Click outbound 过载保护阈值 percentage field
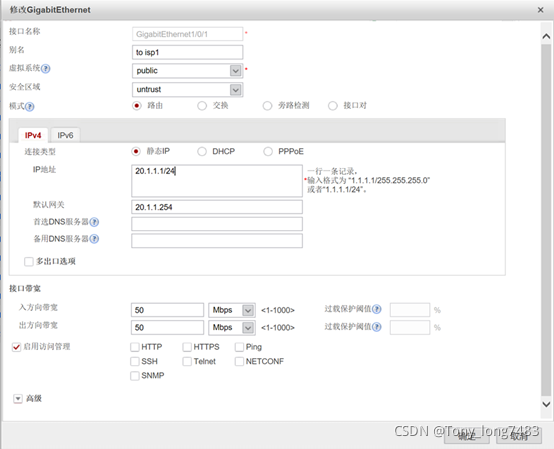The height and width of the screenshot is (449, 554). (410, 327)
